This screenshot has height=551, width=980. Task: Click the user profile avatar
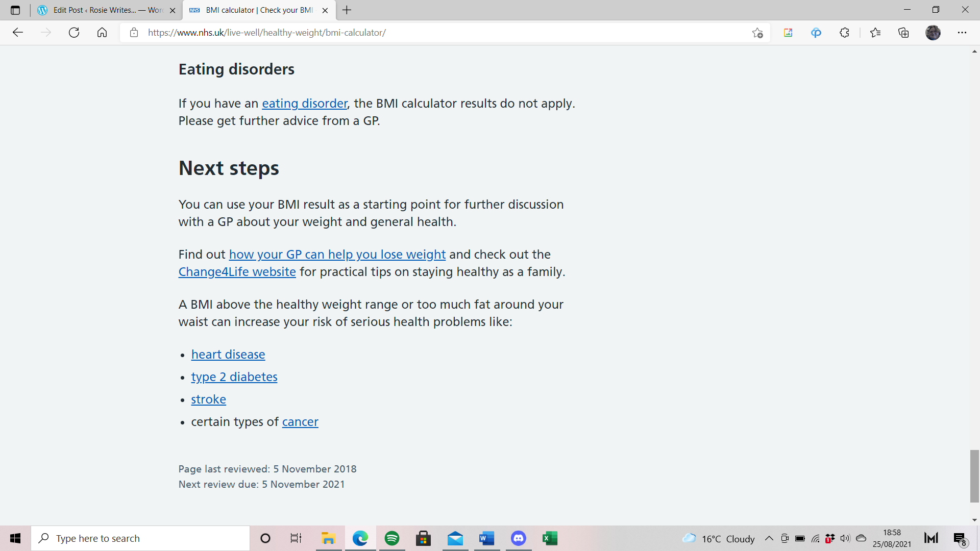point(933,33)
